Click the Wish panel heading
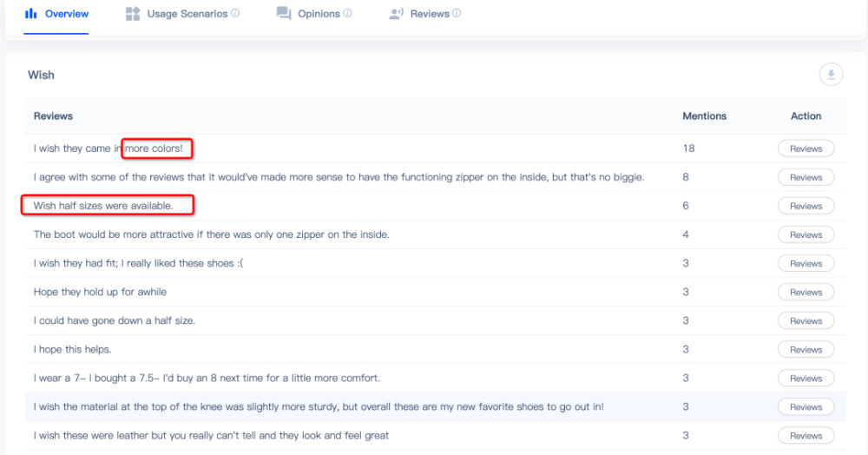Viewport: 868px width, 455px height. click(x=41, y=75)
